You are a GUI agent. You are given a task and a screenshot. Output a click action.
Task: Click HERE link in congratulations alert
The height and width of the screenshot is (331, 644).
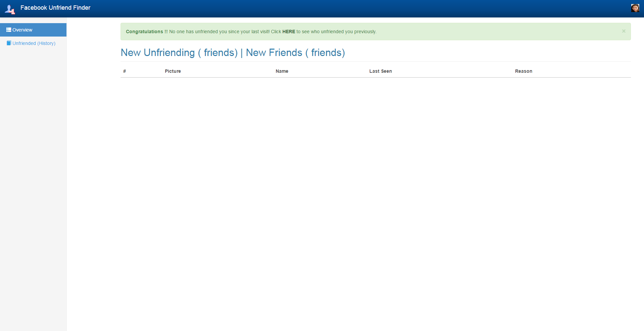pos(289,32)
